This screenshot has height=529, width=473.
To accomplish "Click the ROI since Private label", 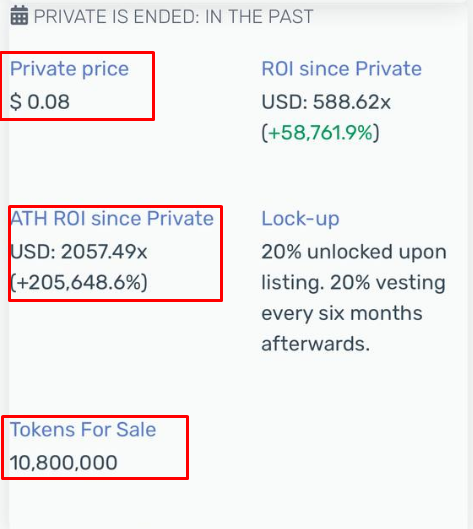I will click(x=341, y=68).
